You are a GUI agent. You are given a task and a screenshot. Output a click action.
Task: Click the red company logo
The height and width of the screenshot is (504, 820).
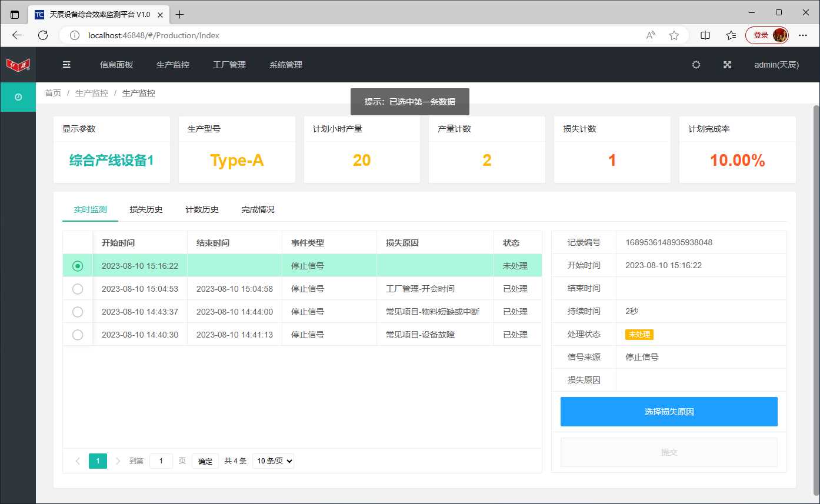point(18,65)
